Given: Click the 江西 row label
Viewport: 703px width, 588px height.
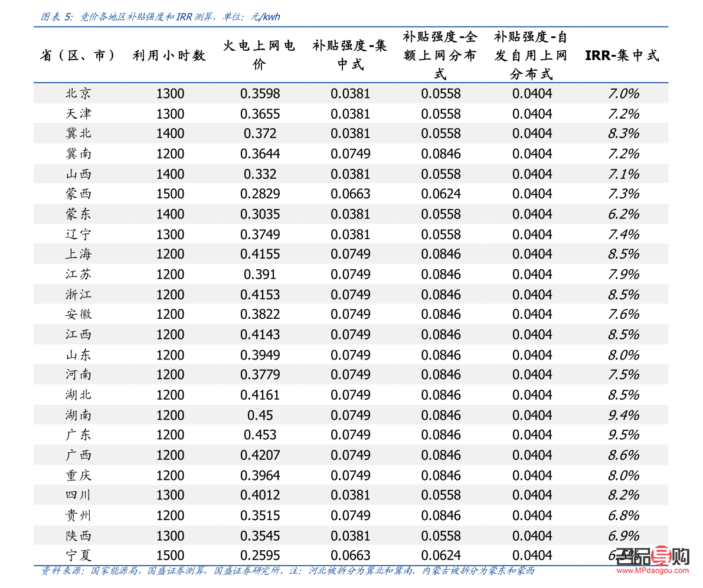Looking at the screenshot, I should [79, 334].
